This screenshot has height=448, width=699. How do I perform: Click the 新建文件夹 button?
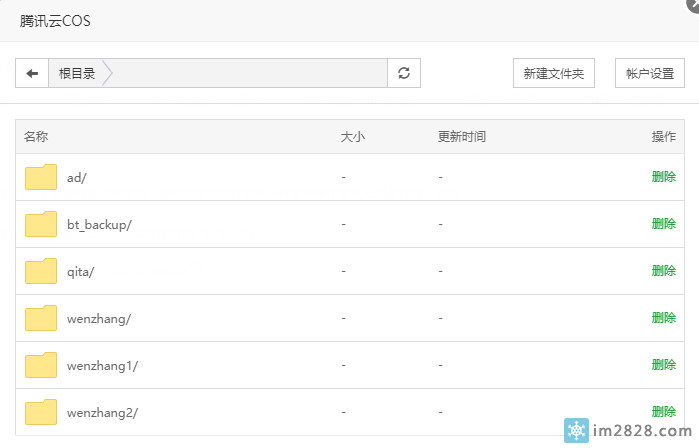tap(554, 73)
